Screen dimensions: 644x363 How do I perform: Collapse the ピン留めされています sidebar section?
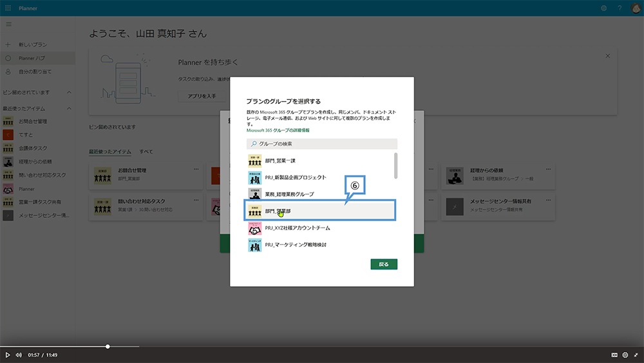(69, 92)
